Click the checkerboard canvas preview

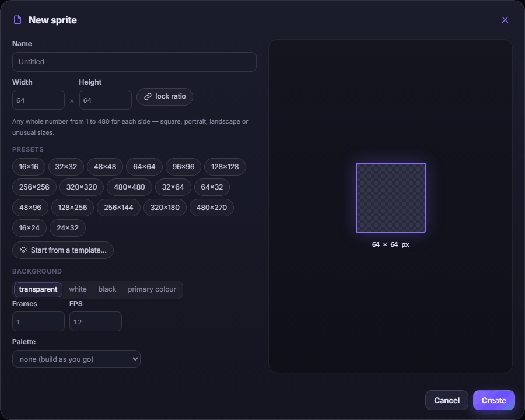(391, 198)
